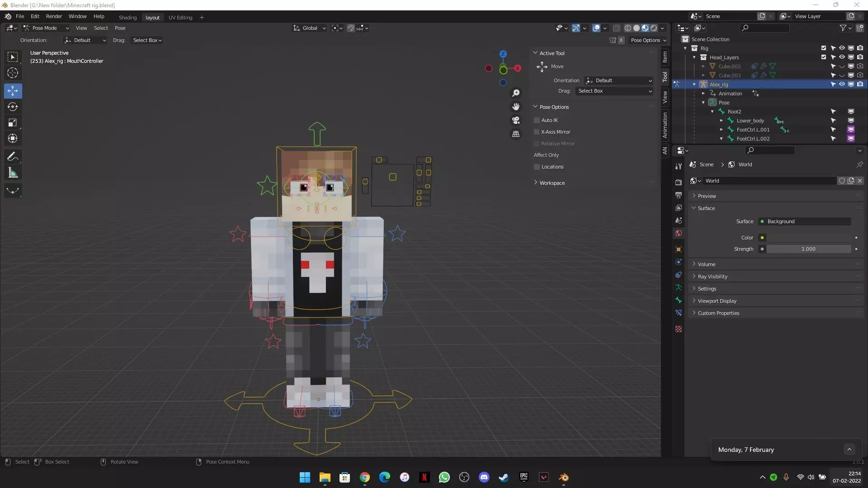Image resolution: width=868 pixels, height=488 pixels.
Task: Open the Scene properties tab icon
Action: 678,221
